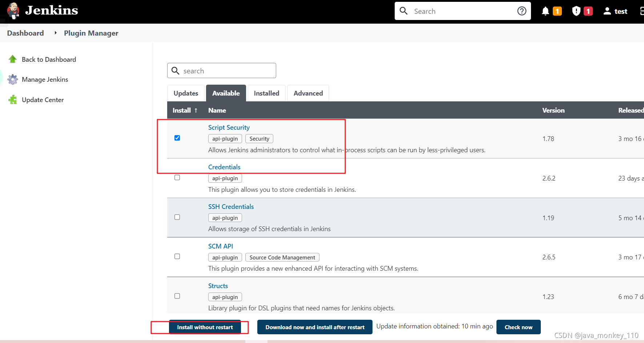Open the SCM API plugin link
Image resolution: width=644 pixels, height=343 pixels.
[221, 246]
